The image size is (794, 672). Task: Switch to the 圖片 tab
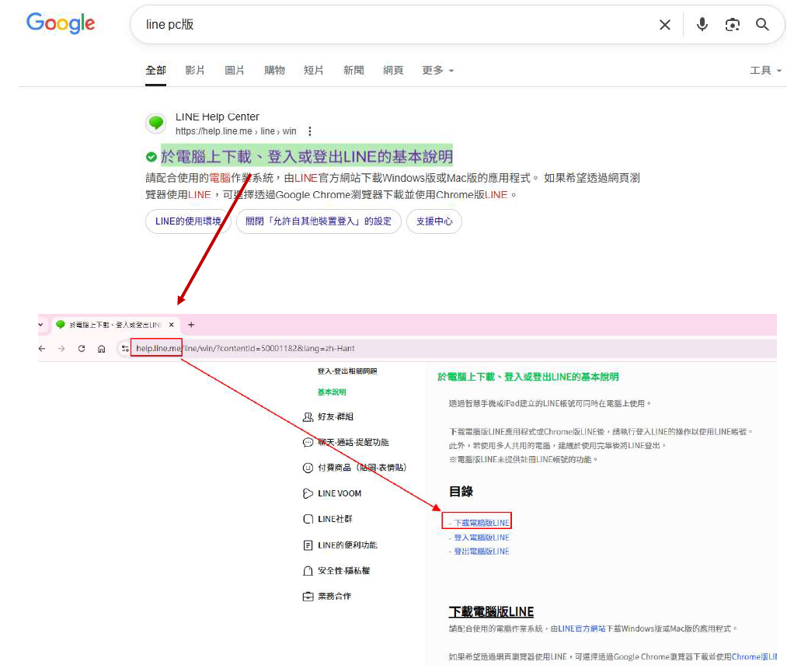[x=235, y=70]
